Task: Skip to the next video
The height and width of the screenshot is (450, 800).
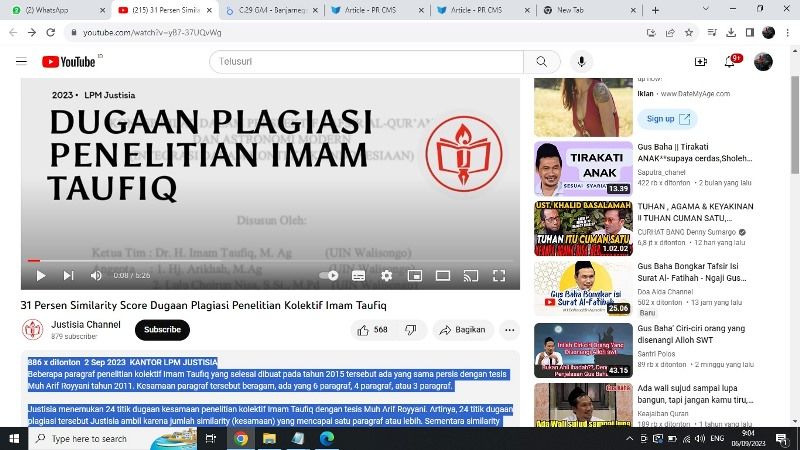Action: [x=68, y=276]
